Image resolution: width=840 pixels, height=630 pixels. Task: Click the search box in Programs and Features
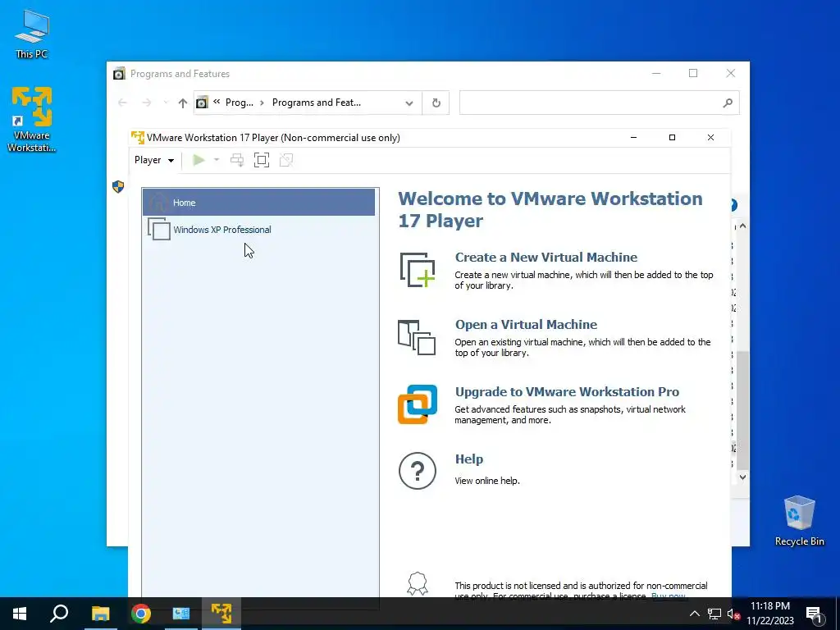(x=600, y=103)
